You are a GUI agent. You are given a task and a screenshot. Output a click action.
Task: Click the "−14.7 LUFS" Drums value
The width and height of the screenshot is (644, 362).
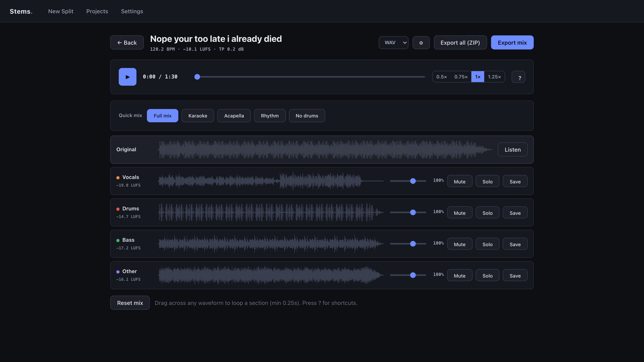[x=128, y=217]
